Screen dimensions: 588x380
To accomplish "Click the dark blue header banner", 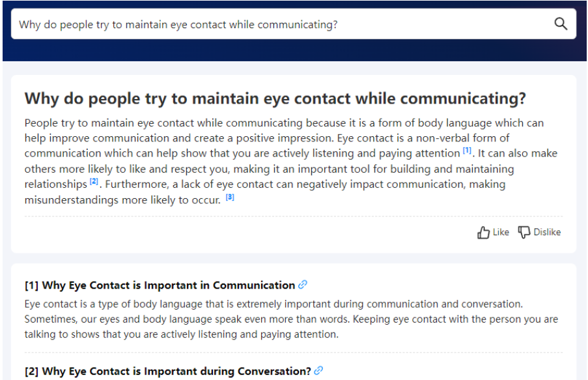I will coord(294,50).
